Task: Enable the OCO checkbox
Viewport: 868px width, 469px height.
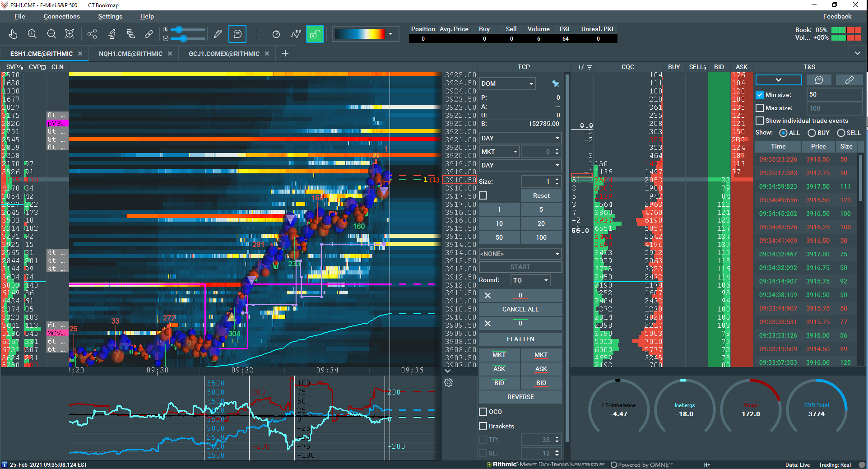Action: pyautogui.click(x=483, y=412)
